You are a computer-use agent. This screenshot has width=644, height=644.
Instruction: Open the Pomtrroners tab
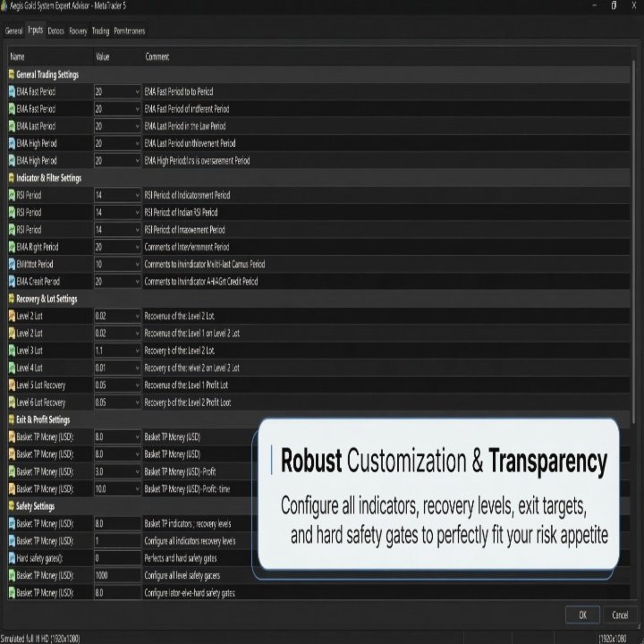[130, 30]
